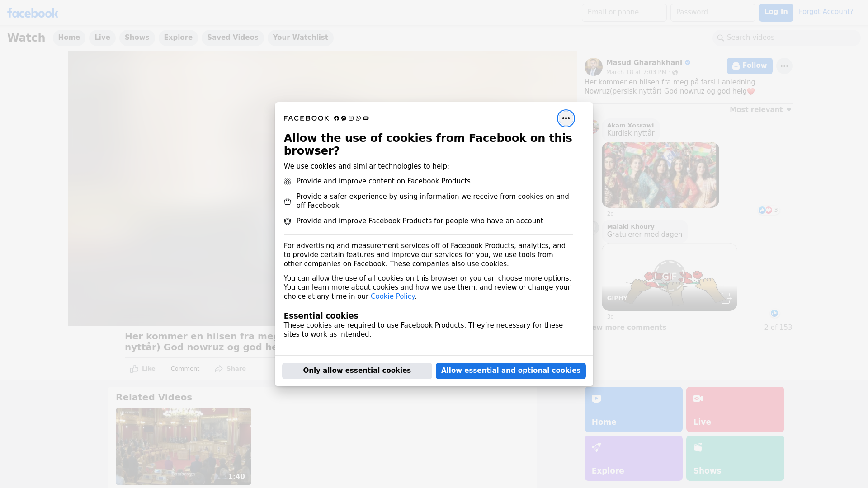Click the search magnifier icon in video search
This screenshot has height=488, width=868.
[x=720, y=38]
